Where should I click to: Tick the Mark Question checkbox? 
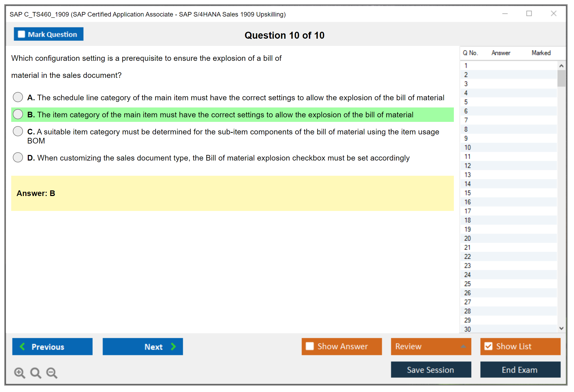click(21, 34)
